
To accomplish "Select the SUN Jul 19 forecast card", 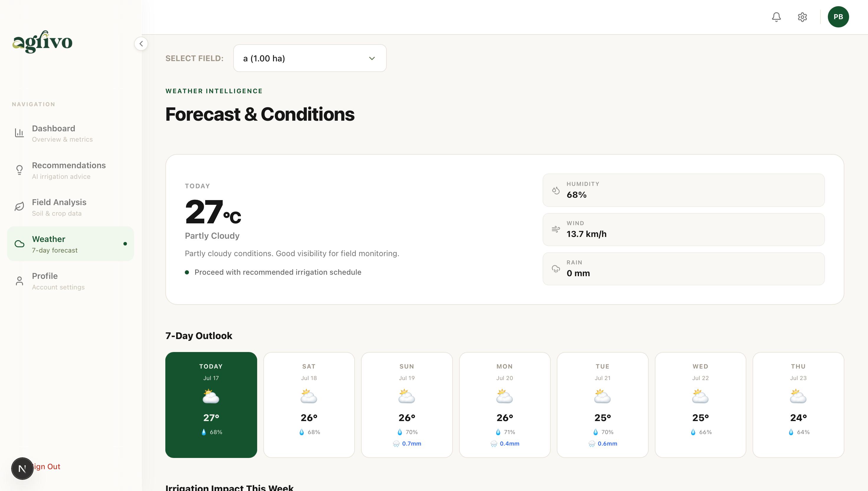I will (407, 405).
